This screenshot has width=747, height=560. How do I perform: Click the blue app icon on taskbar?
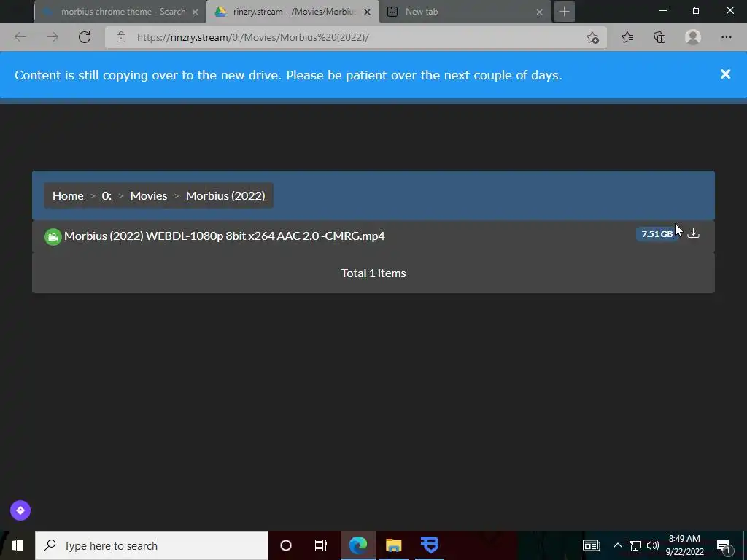[x=430, y=545]
